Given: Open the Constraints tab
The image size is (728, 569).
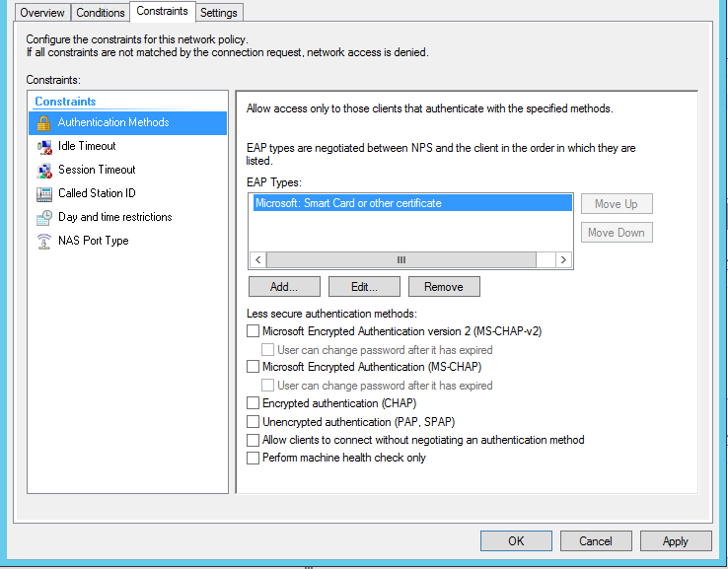Looking at the screenshot, I should [x=162, y=11].
